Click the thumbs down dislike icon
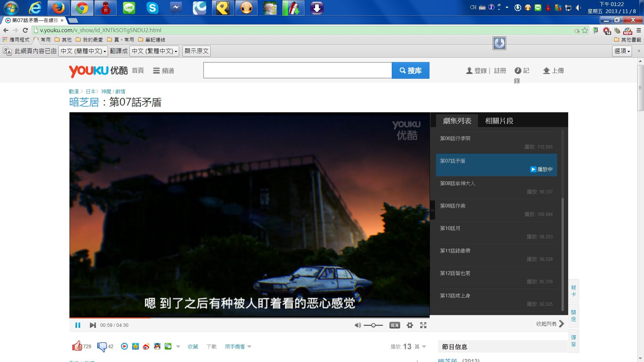 pos(102,347)
